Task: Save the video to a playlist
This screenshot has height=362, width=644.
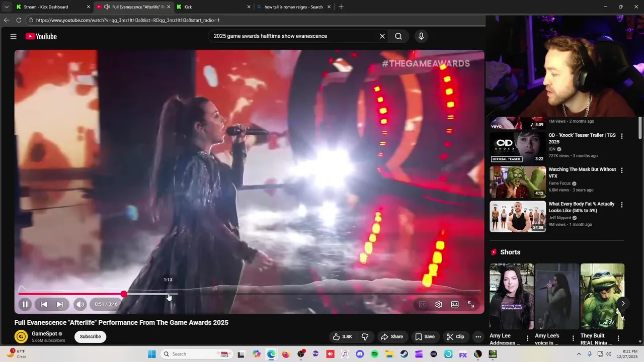Action: (x=425, y=336)
